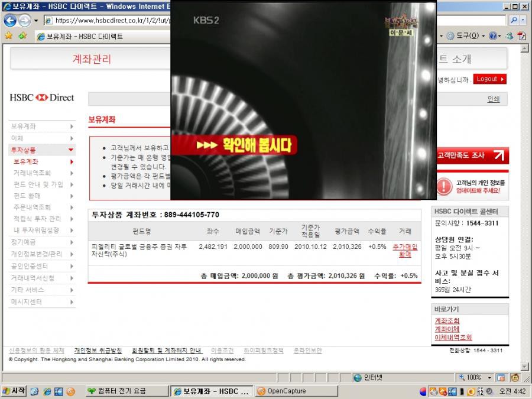Screen dimensions: 532x399
Task: Click the 추가매입 link in fund row
Action: point(405,247)
